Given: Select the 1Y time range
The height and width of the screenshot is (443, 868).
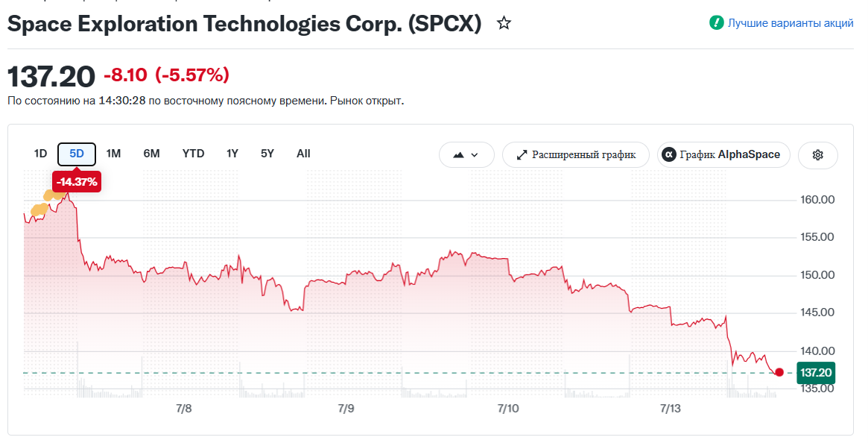Looking at the screenshot, I should click(232, 154).
